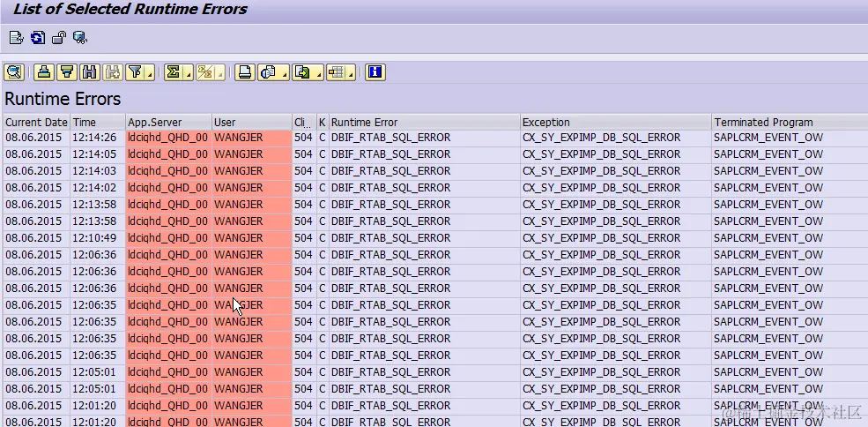This screenshot has height=427, width=868.
Task: Click the Total sigma icon
Action: pyautogui.click(x=174, y=72)
